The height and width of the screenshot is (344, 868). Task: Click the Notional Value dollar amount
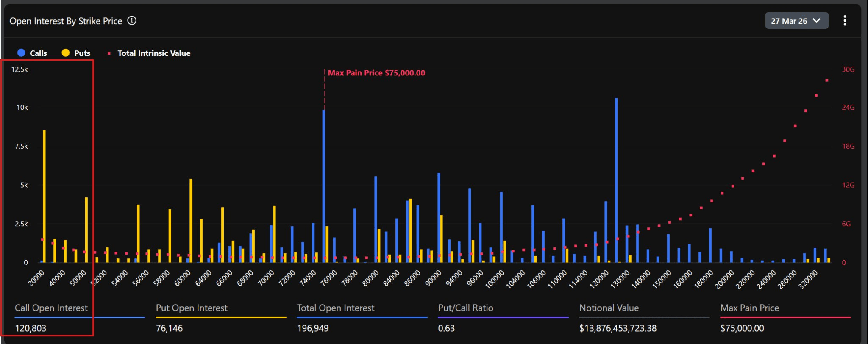click(618, 328)
